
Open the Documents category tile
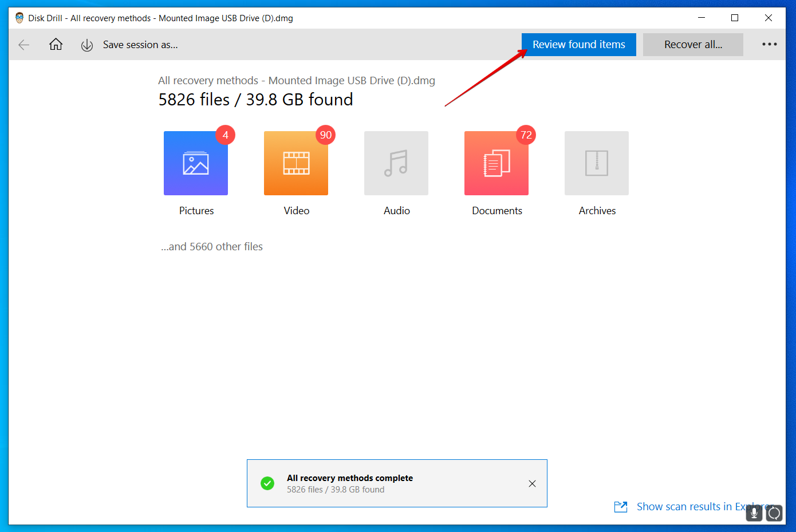coord(496,163)
